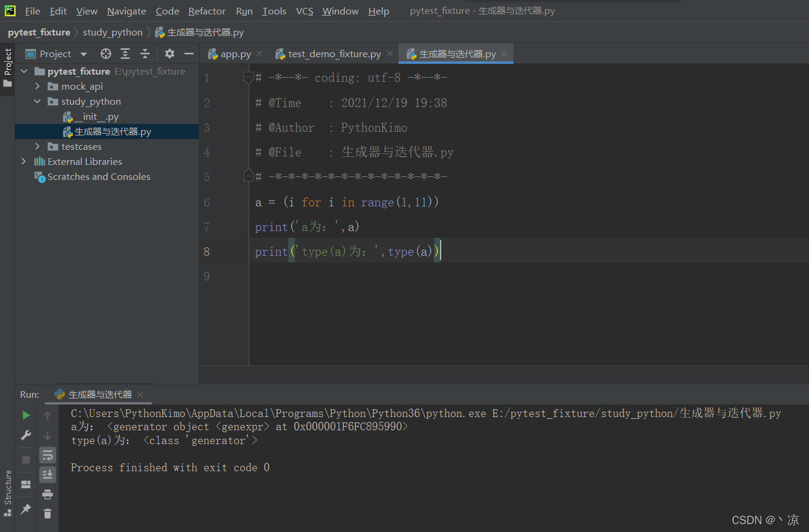This screenshot has width=809, height=532.
Task: Open the VCS menu
Action: (305, 11)
